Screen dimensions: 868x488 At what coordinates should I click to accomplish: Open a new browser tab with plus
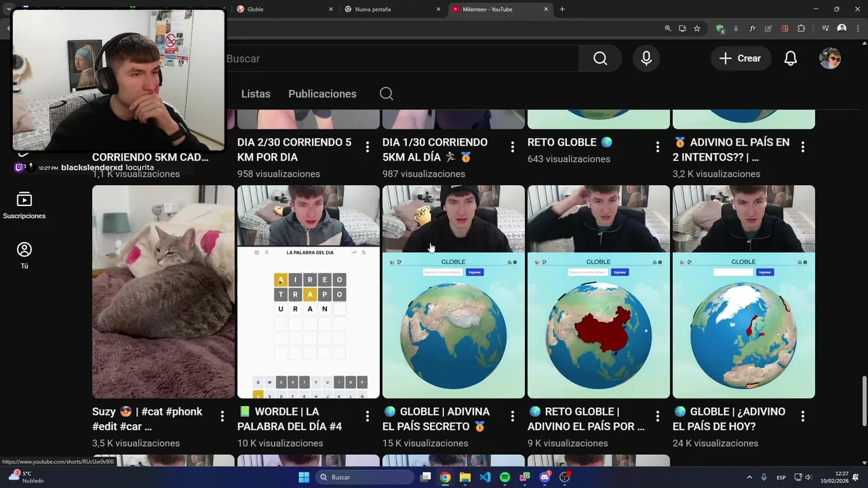point(562,9)
